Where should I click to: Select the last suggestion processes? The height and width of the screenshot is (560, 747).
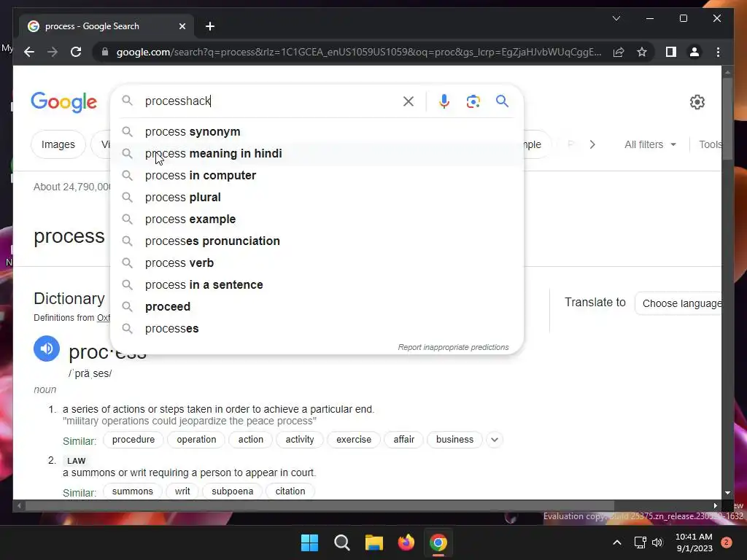(317, 329)
